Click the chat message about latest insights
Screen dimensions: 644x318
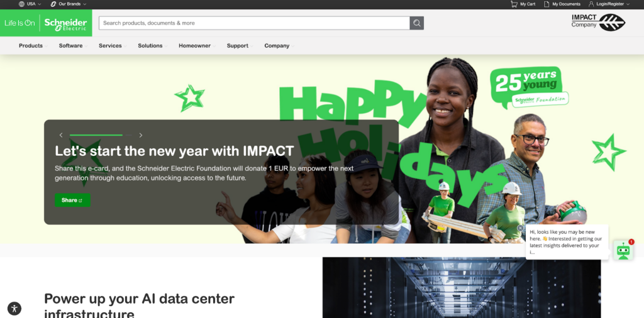coord(567,242)
